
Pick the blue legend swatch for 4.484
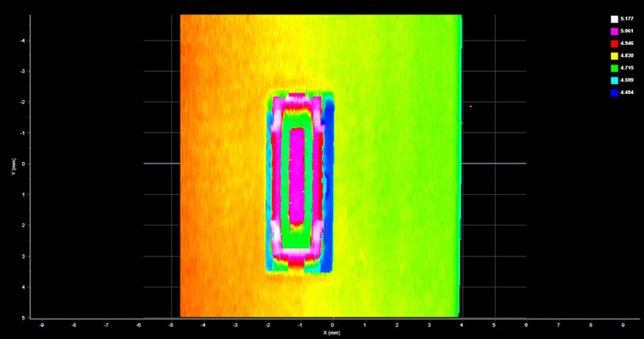614,93
